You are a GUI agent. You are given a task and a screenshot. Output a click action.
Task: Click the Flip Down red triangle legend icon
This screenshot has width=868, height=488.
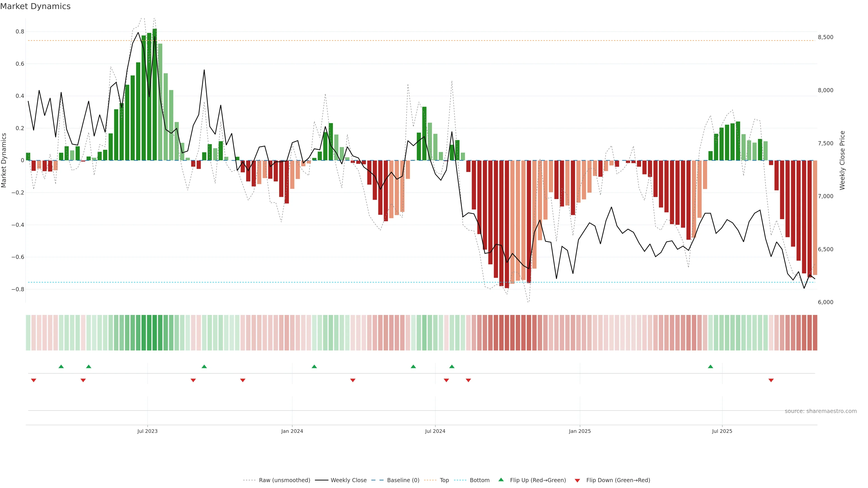click(577, 480)
